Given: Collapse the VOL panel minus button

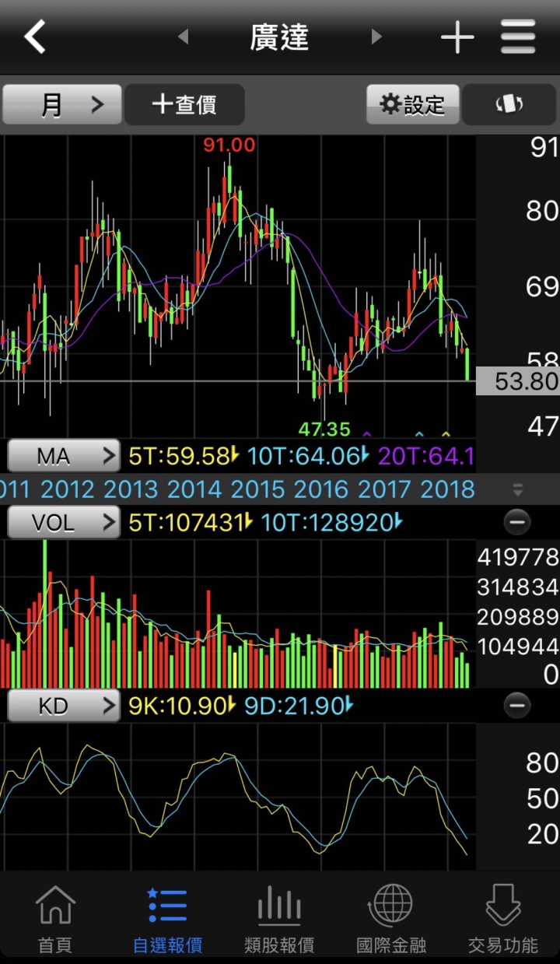Looking at the screenshot, I should pyautogui.click(x=517, y=522).
